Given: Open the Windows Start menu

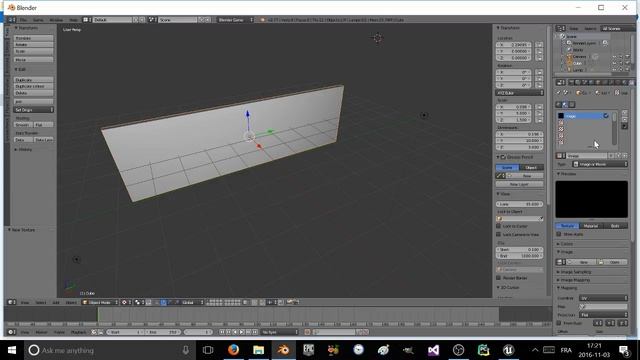Looking at the screenshot, I should click(12, 350).
